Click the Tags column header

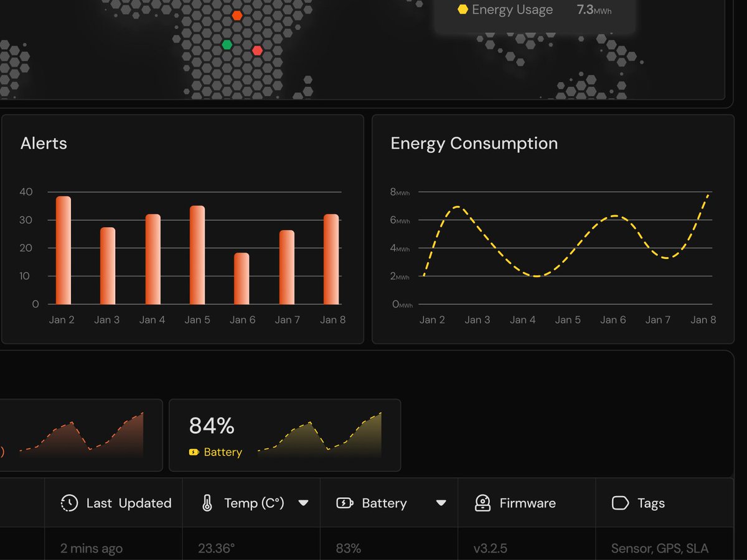664,503
